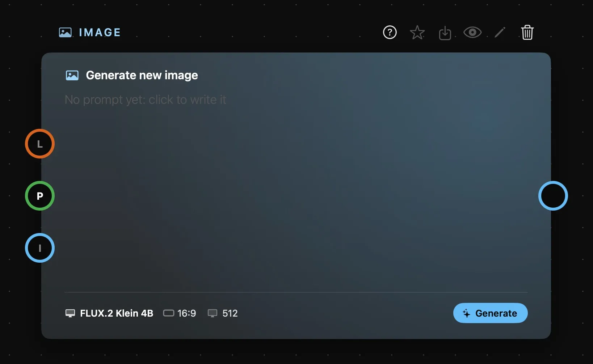593x364 pixels.
Task: Click the IMAGE node title text
Action: click(100, 33)
